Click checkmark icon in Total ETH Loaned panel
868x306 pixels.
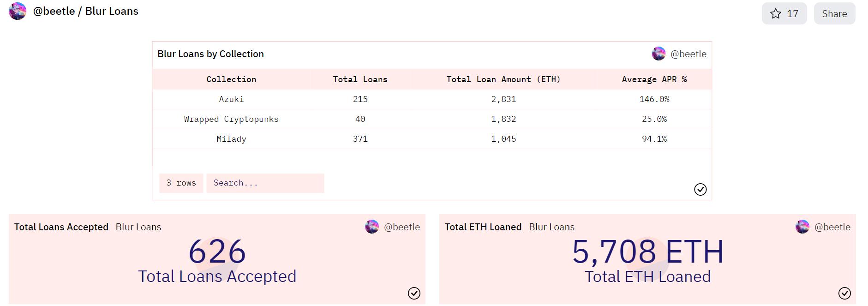[844, 293]
